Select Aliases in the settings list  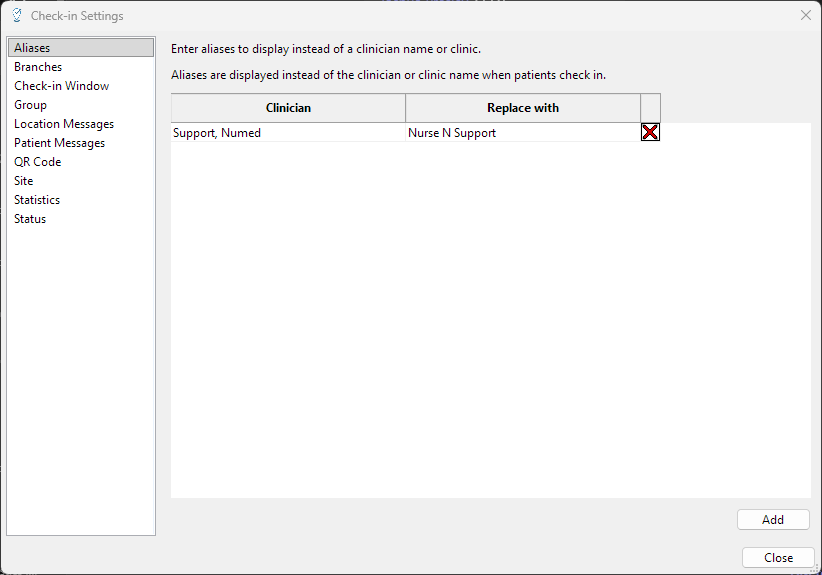click(32, 48)
